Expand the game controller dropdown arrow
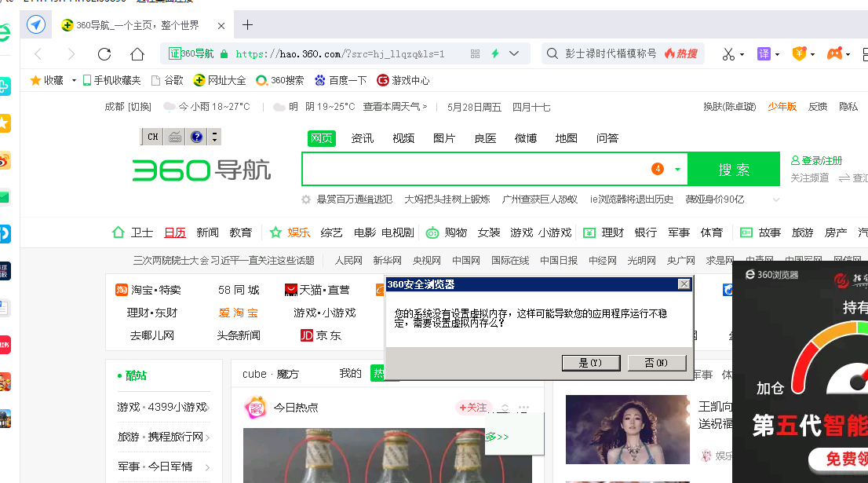This screenshot has height=483, width=868. pos(848,54)
